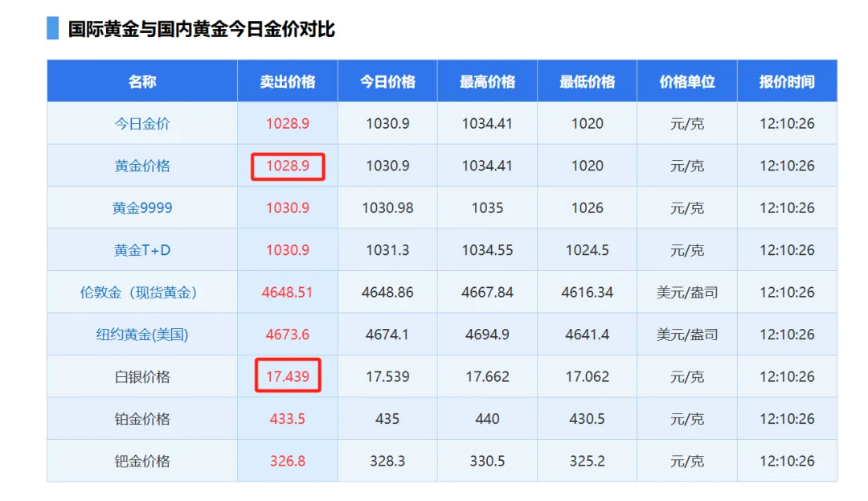Click lowest price 1026
The image size is (868, 501).
pyautogui.click(x=588, y=207)
